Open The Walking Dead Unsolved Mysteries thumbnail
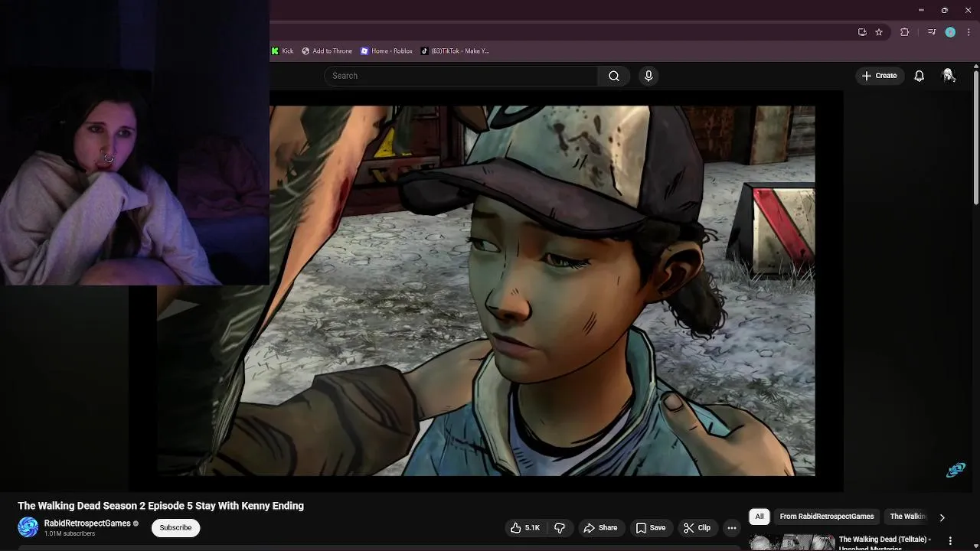This screenshot has height=551, width=980. click(x=792, y=543)
